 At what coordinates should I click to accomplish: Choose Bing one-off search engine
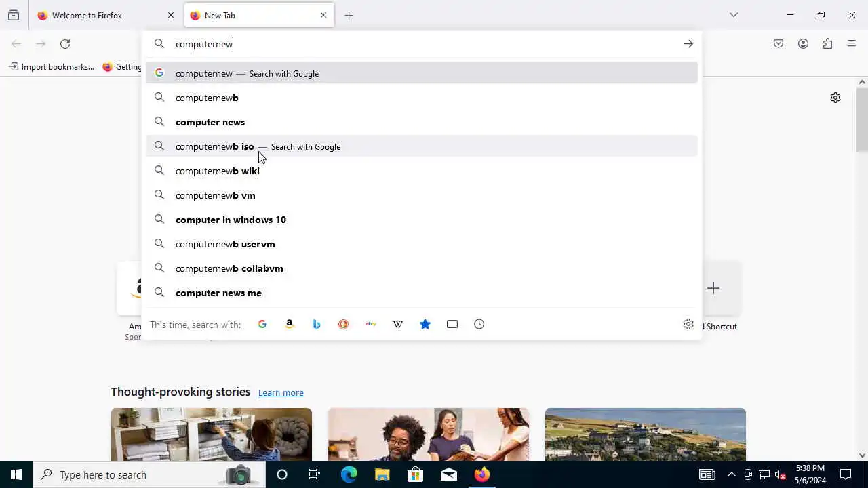point(317,324)
